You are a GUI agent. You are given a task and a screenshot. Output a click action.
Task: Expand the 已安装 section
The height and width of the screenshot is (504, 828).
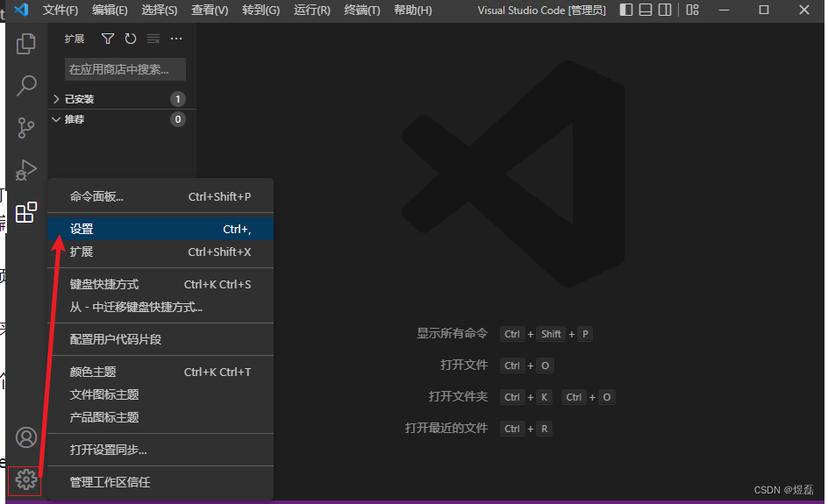tap(121, 99)
